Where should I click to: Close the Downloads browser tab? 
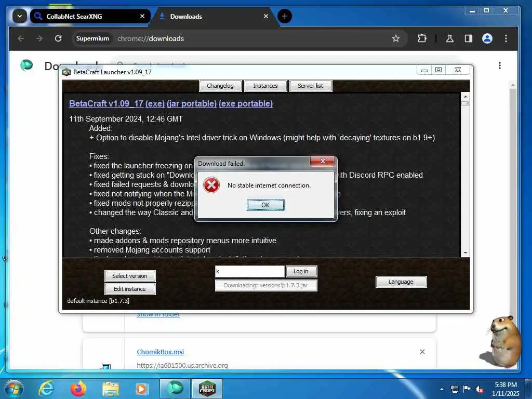tap(266, 16)
